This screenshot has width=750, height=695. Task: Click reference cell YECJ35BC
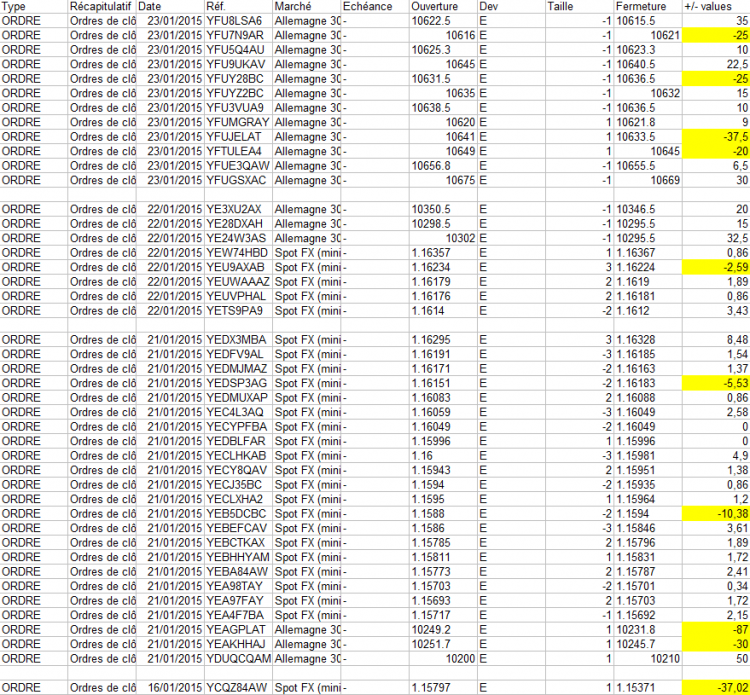[x=239, y=485]
